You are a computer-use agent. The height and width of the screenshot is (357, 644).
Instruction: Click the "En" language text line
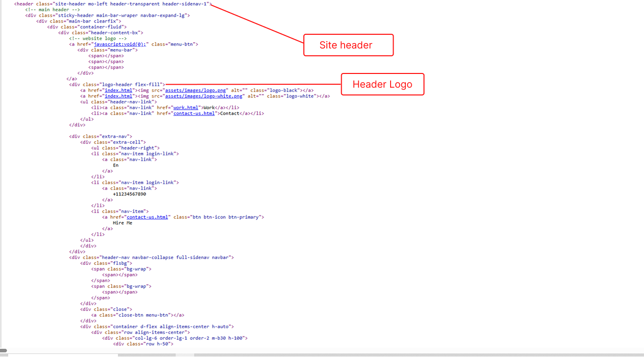116,166
